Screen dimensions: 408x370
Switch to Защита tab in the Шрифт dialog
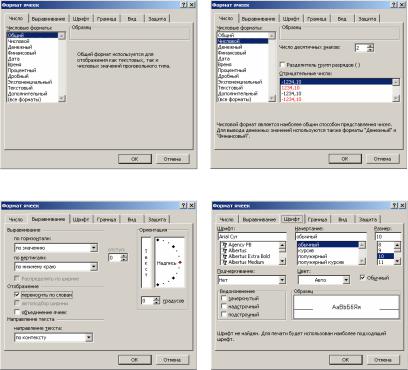click(x=368, y=219)
